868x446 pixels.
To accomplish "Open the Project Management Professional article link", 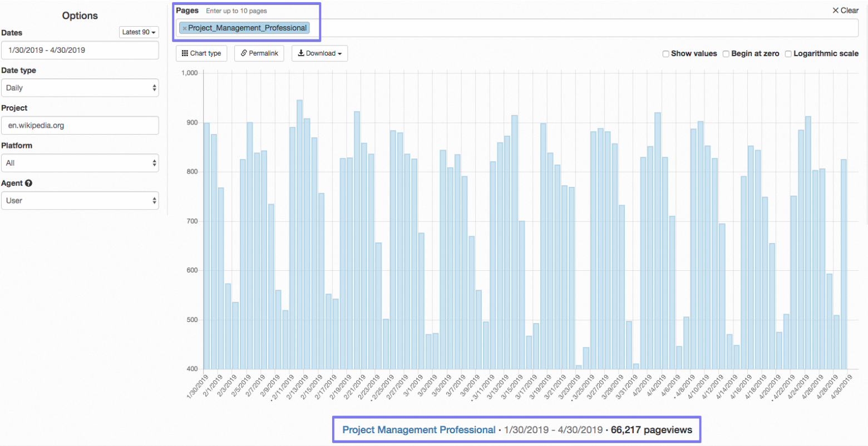I will [418, 430].
